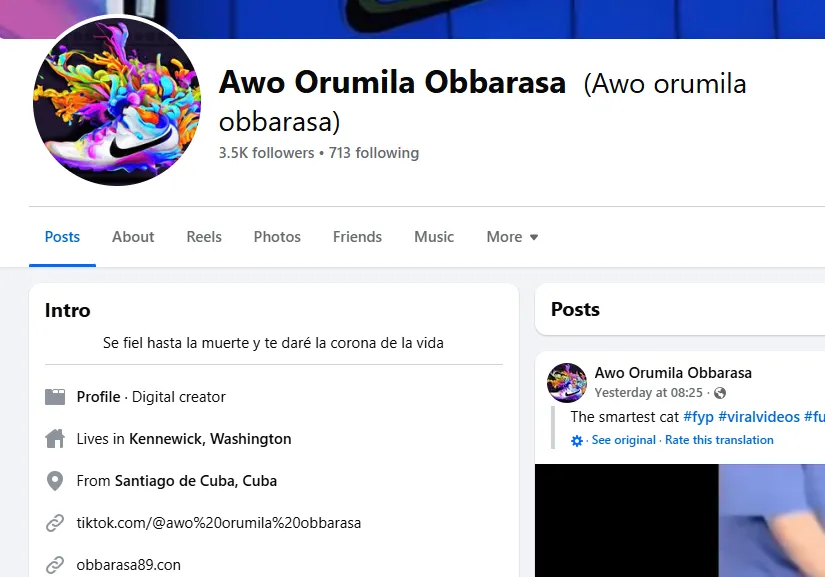This screenshot has height=577, width=825.
Task: Click the See original link
Action: (x=623, y=440)
